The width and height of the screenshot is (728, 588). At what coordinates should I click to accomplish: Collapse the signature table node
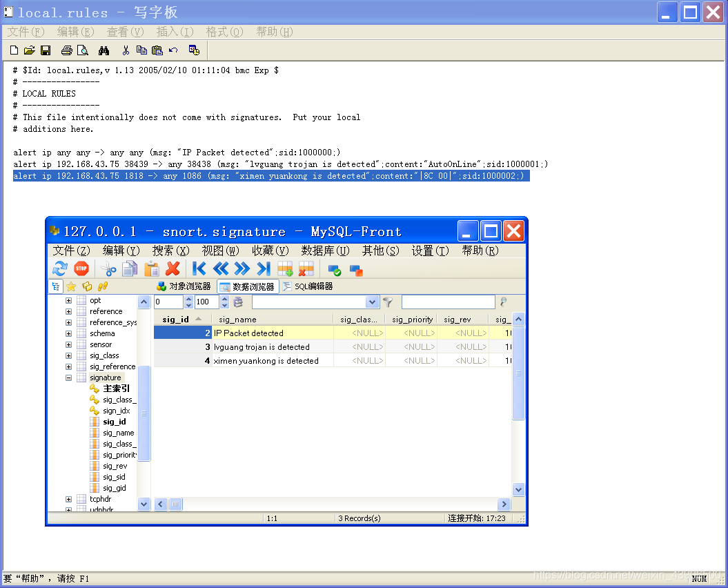coord(69,378)
